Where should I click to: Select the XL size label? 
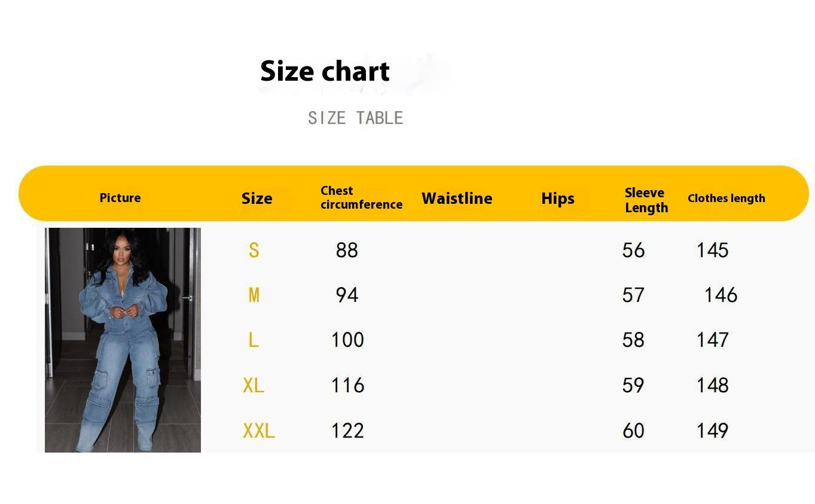(254, 385)
